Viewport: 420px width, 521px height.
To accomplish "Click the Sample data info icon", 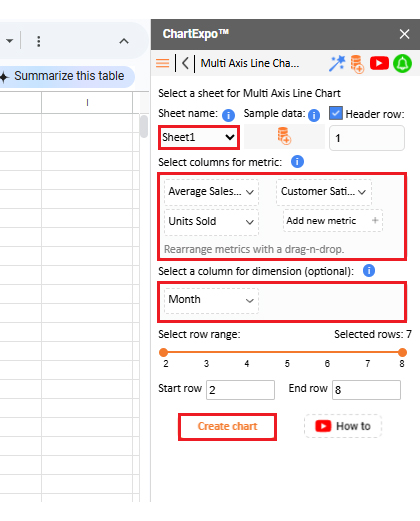I will [x=314, y=115].
